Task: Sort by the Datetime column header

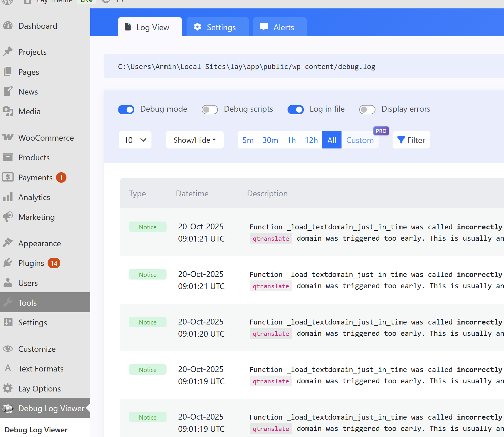Action: pyautogui.click(x=192, y=193)
